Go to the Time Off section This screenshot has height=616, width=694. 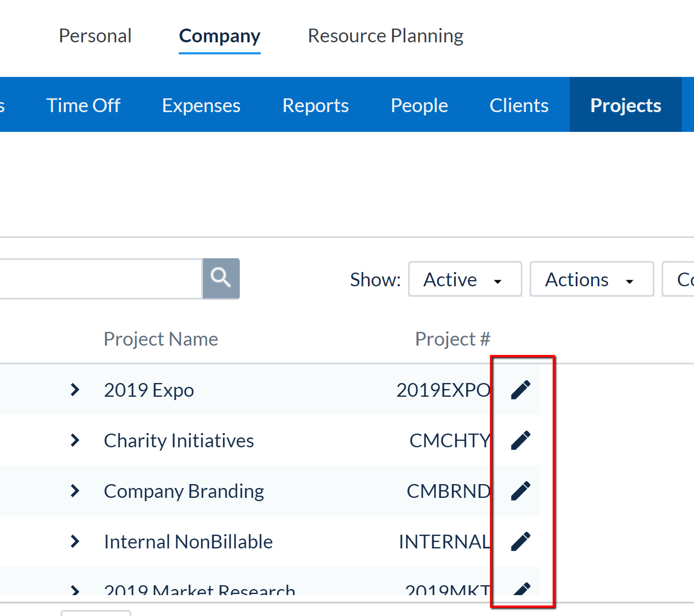[x=83, y=105]
